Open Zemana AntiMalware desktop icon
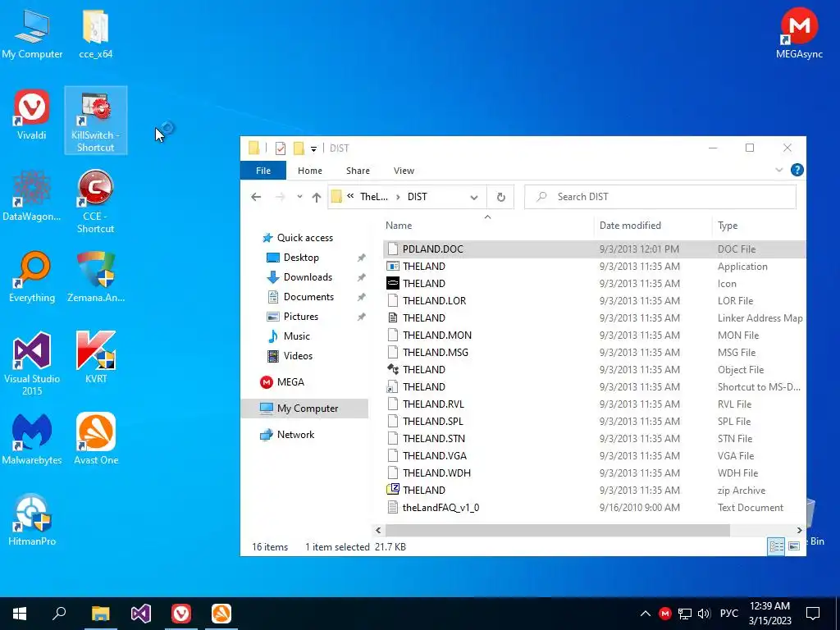The image size is (840, 630). point(96,277)
